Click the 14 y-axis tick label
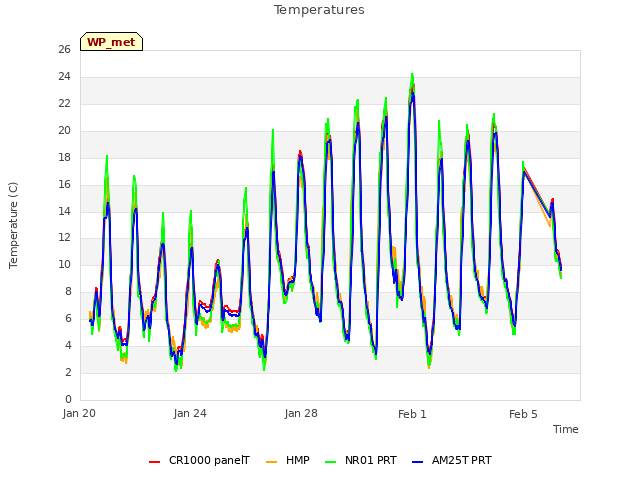Viewport: 640px width, 480px height. [64, 211]
